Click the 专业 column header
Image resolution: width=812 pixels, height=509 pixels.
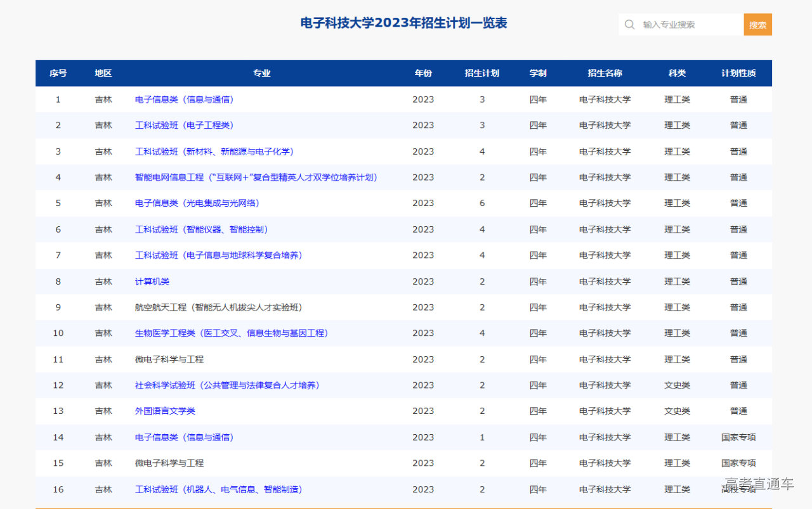[x=261, y=73]
